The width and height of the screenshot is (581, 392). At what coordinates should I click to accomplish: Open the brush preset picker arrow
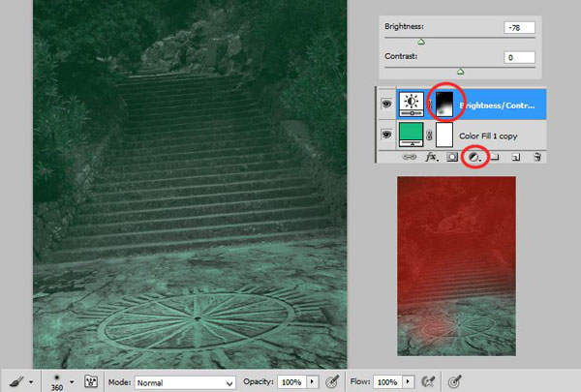click(72, 381)
